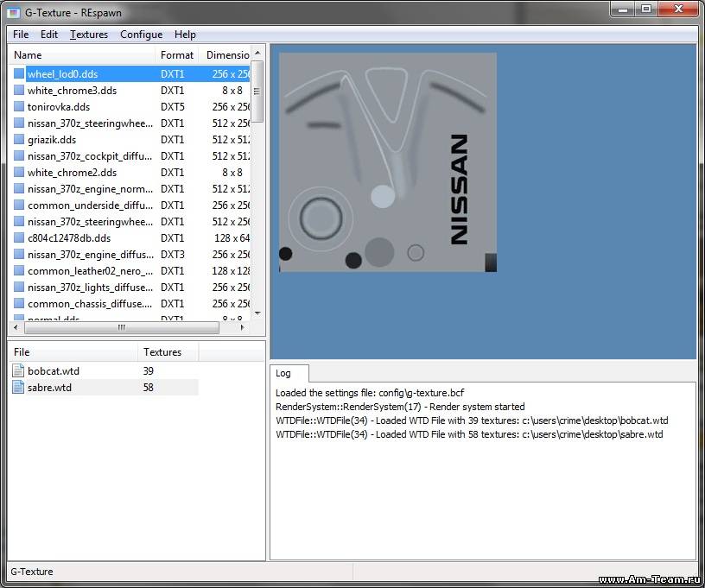The width and height of the screenshot is (705, 588).
Task: Click the 'Render system started' log line
Action: [x=400, y=407]
